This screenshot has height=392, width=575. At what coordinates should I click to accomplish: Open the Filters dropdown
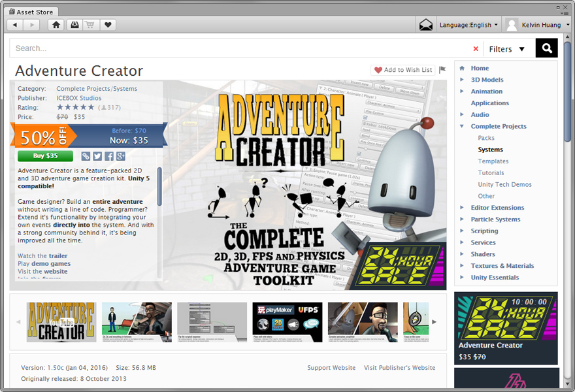(506, 49)
